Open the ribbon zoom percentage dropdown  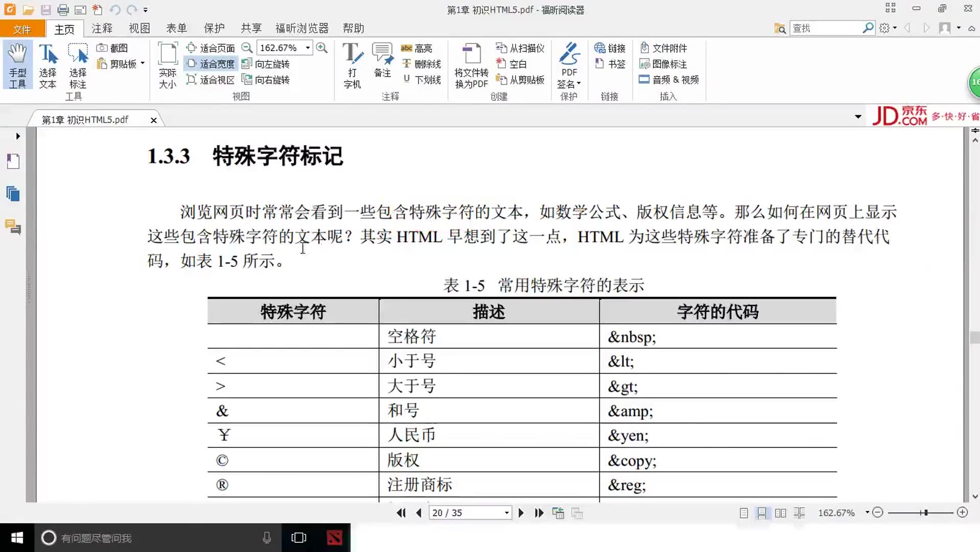(x=308, y=48)
